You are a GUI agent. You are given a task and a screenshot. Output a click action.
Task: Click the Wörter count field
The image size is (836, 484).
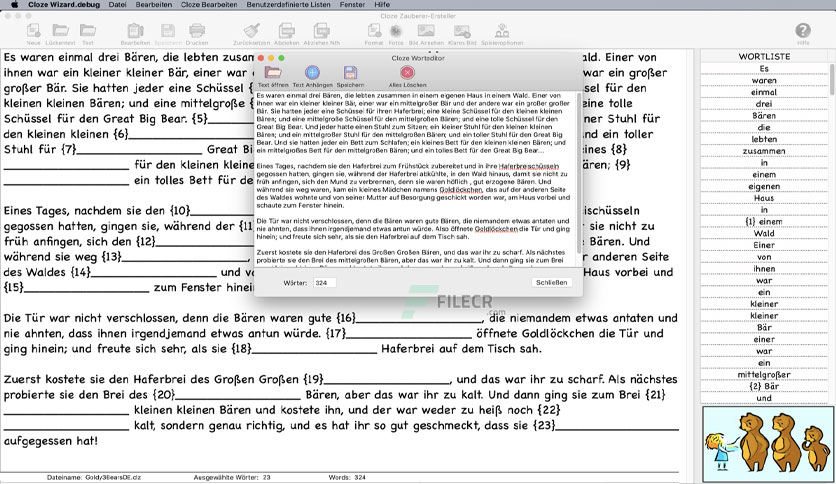[x=324, y=283]
